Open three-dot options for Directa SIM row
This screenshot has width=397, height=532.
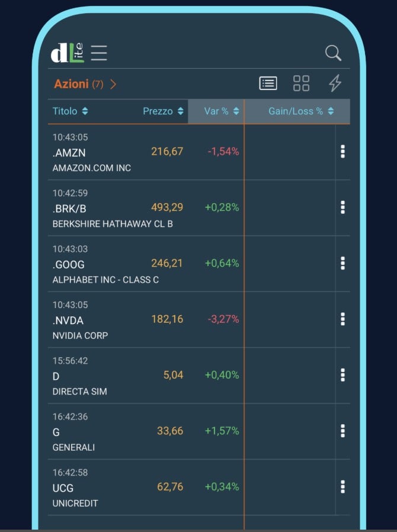click(342, 375)
